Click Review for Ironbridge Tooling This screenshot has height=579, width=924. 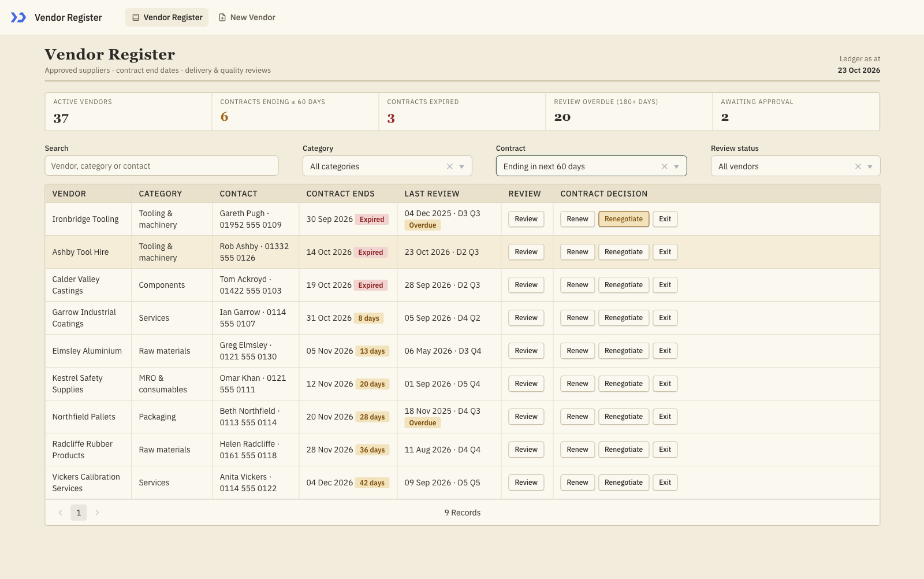coord(526,219)
